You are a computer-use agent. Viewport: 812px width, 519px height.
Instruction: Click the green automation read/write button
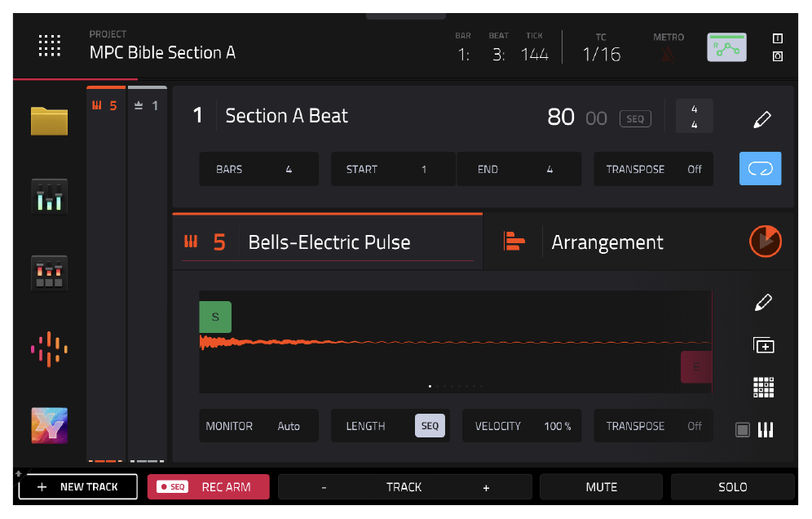coord(726,47)
